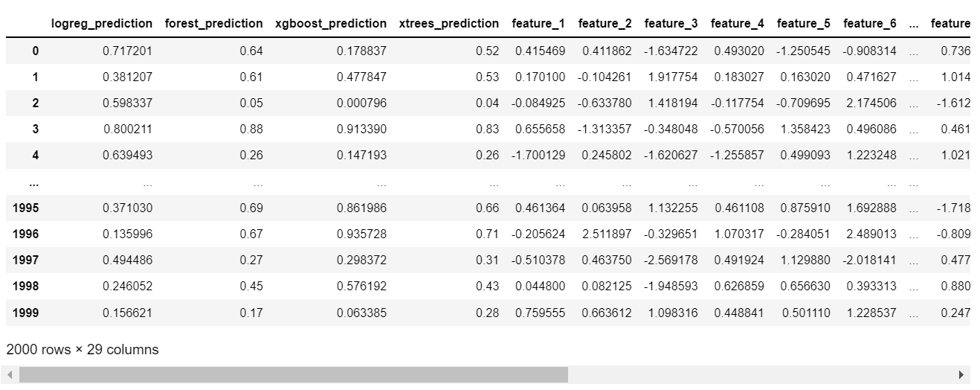
Task: Click the xtrees_prediction column header
Action: pos(449,23)
